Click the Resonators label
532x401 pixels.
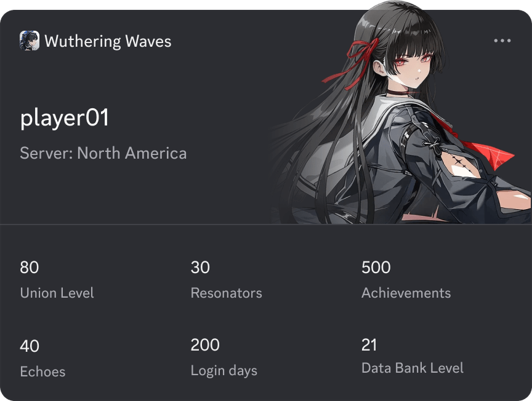tap(227, 293)
